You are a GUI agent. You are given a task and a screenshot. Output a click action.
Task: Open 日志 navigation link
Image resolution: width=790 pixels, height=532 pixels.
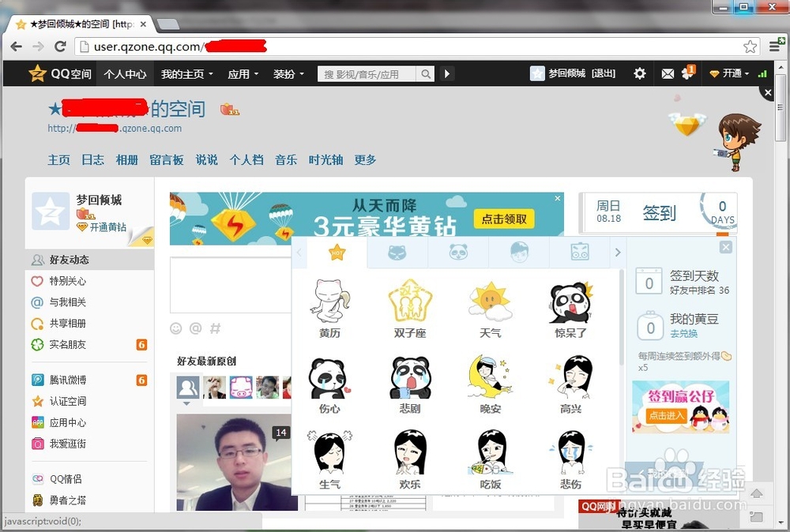pyautogui.click(x=92, y=160)
